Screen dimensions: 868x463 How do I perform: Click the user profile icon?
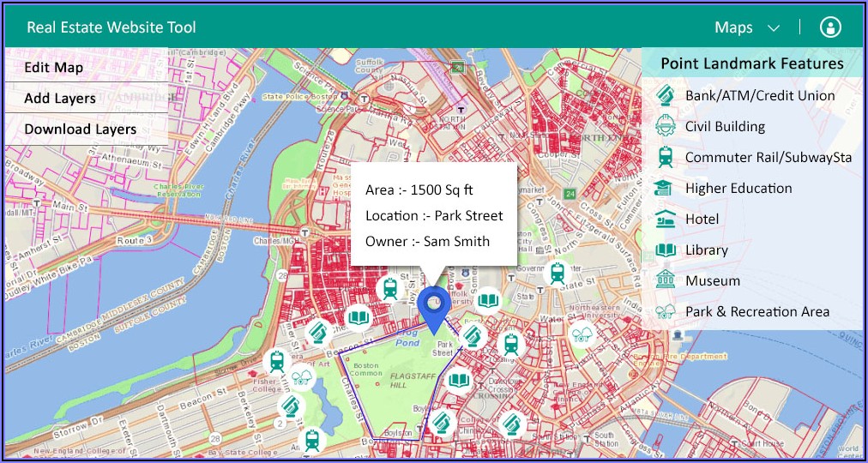click(829, 27)
